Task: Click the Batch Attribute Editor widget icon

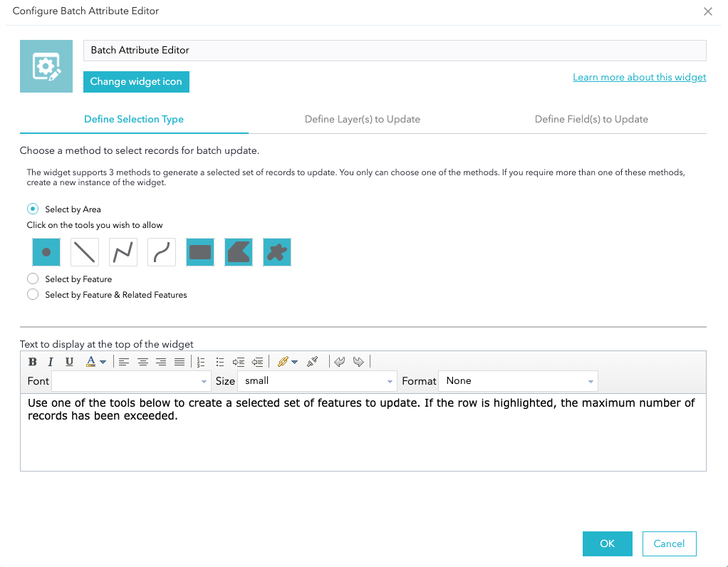Action: click(46, 66)
